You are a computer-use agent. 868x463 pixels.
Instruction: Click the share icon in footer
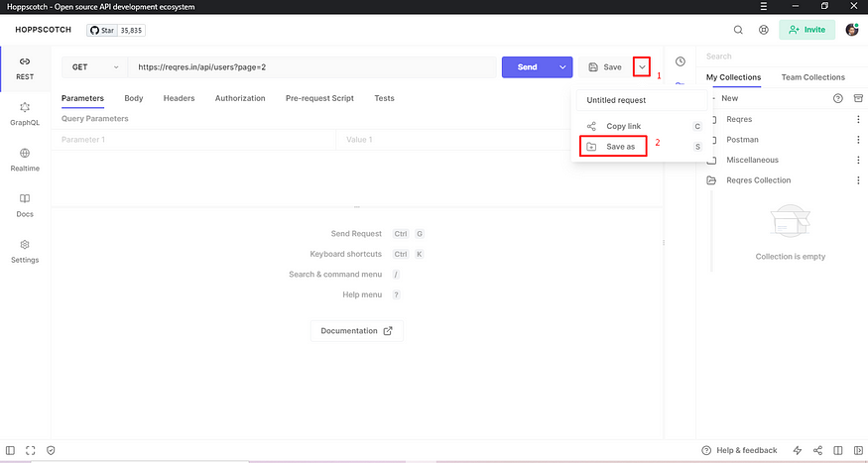point(817,450)
